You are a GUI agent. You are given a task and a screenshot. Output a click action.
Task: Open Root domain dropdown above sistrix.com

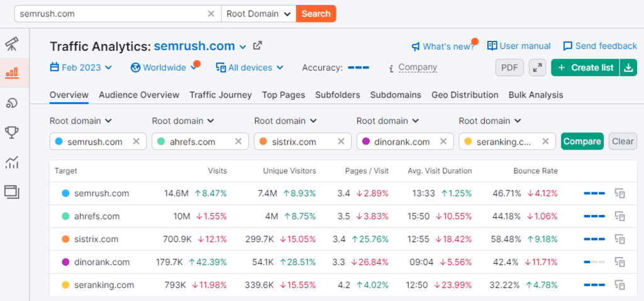(x=286, y=121)
